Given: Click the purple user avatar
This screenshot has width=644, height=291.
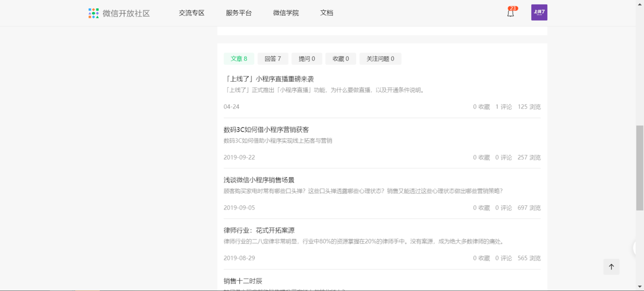Looking at the screenshot, I should (x=539, y=12).
